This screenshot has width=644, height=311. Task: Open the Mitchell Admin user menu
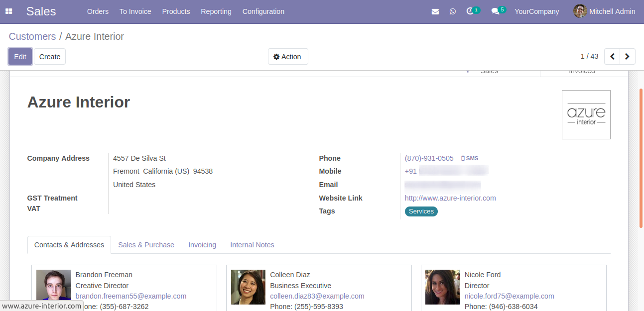coord(604,11)
